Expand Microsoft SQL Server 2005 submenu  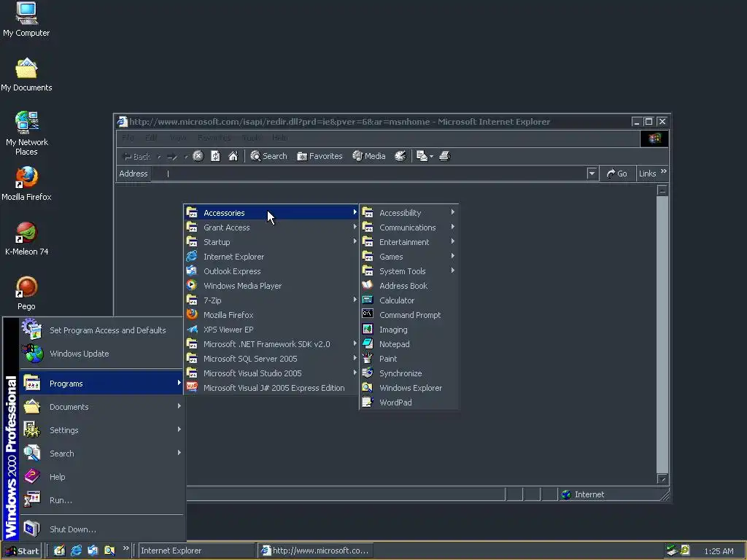tap(271, 359)
